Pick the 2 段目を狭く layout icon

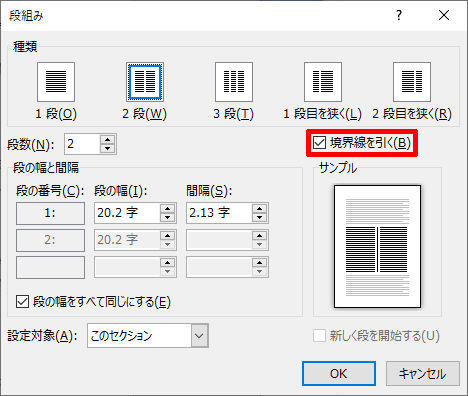[x=412, y=82]
